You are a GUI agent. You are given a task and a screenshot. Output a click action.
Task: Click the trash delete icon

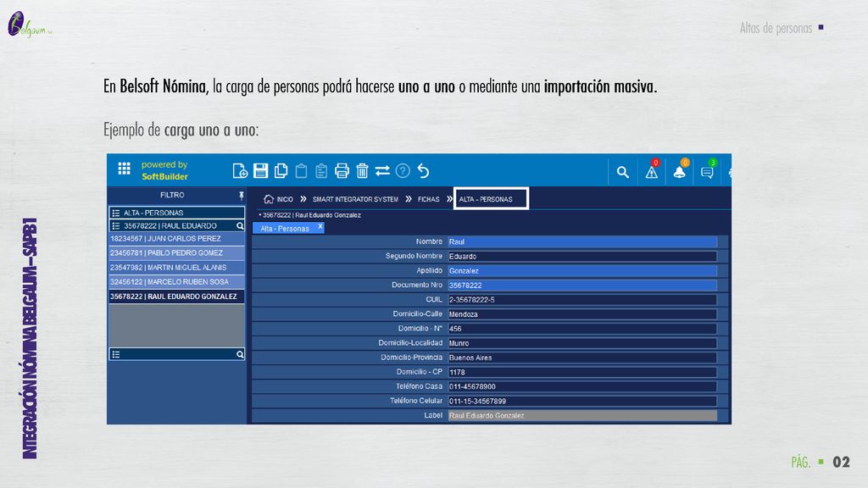click(362, 171)
